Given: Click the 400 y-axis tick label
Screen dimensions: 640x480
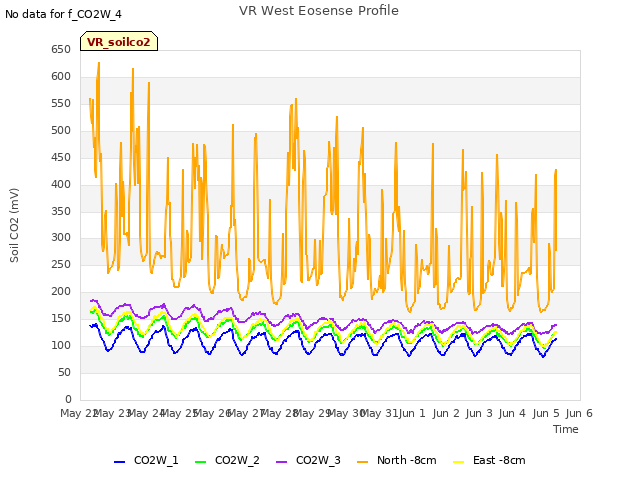Looking at the screenshot, I should coord(61,184).
